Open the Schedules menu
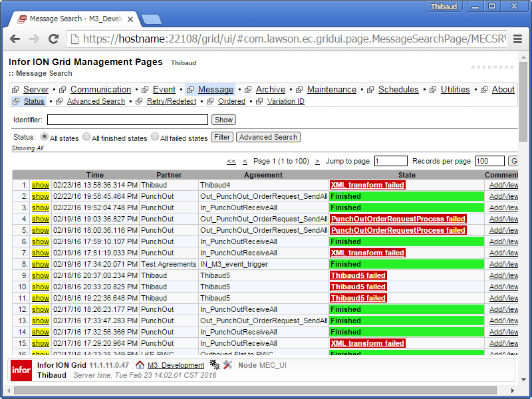 pos(398,90)
